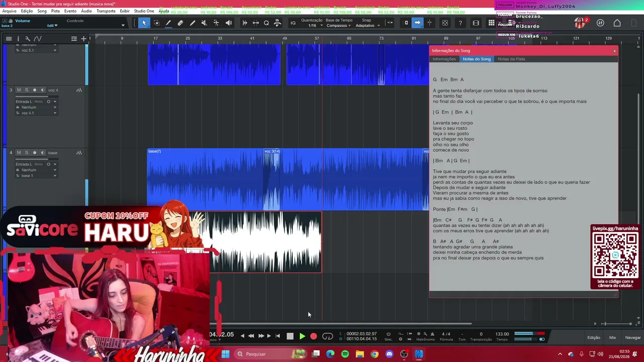This screenshot has height=362, width=644.
Task: Toggle Autoscroll arrow button in toolbar
Action: pyautogui.click(x=418, y=23)
